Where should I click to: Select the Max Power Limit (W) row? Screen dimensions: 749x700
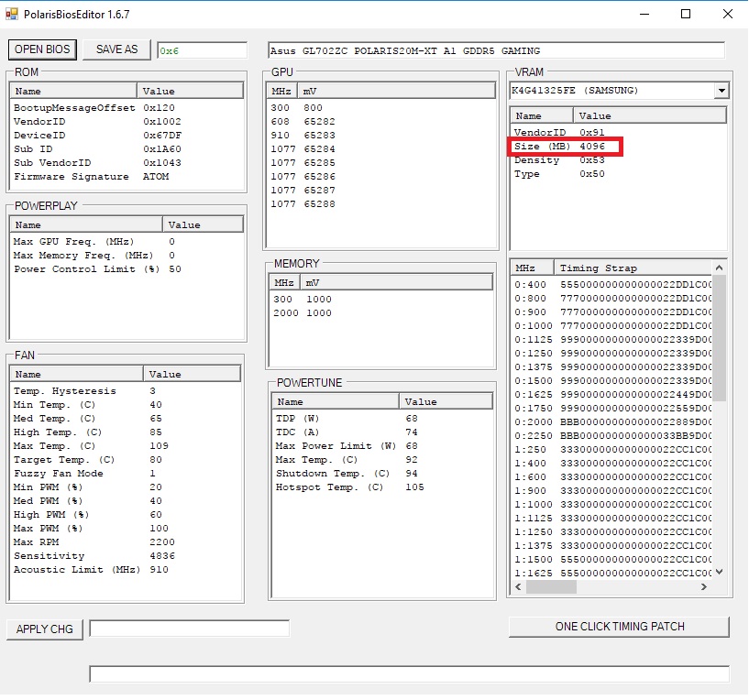[x=382, y=446]
